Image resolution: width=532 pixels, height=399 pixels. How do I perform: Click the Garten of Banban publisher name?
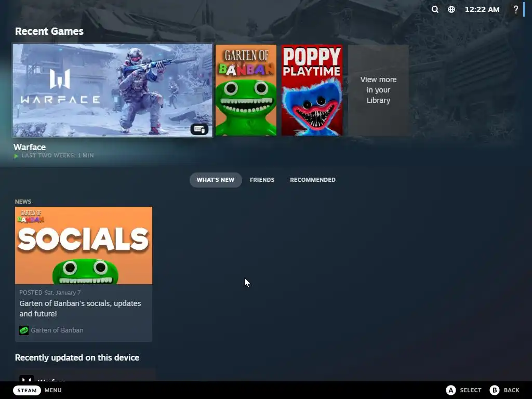click(57, 330)
